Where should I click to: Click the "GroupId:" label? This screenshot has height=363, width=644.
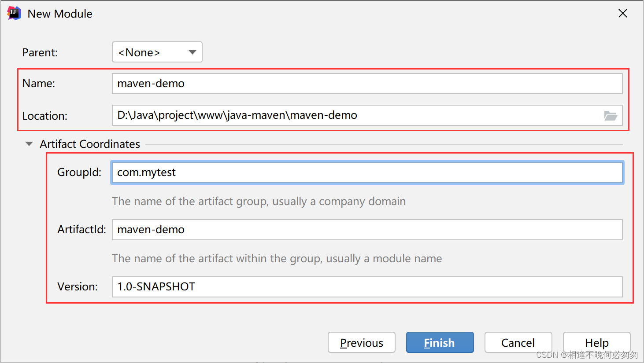[x=79, y=172]
